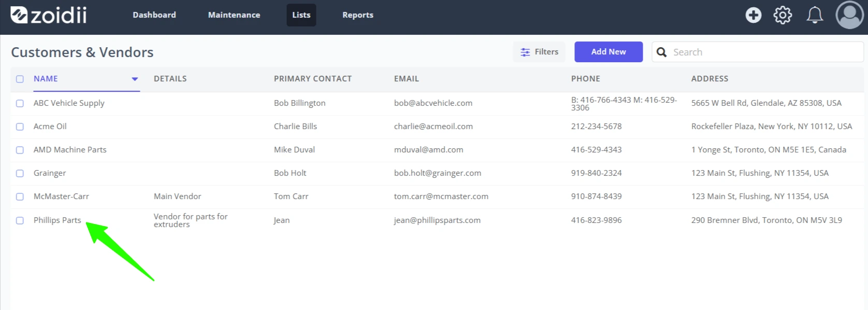Click phone number 416-529-4343
The width and height of the screenshot is (868, 310).
(597, 150)
